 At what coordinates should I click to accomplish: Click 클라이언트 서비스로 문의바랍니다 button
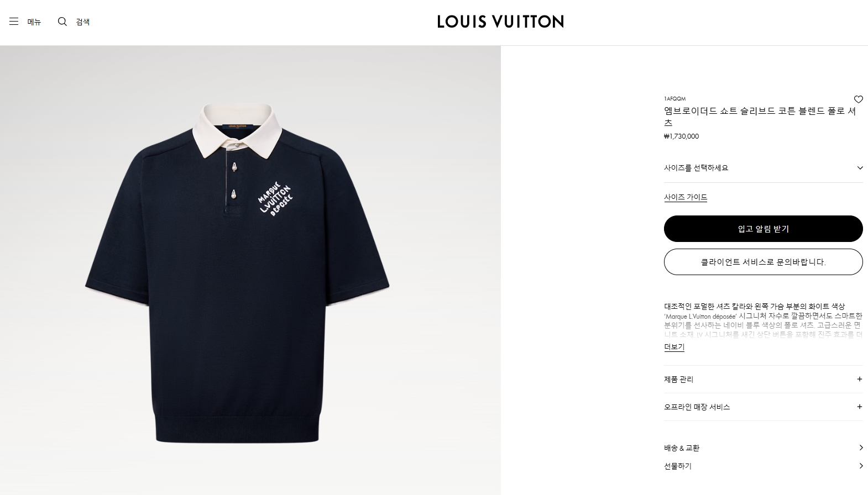(x=763, y=262)
